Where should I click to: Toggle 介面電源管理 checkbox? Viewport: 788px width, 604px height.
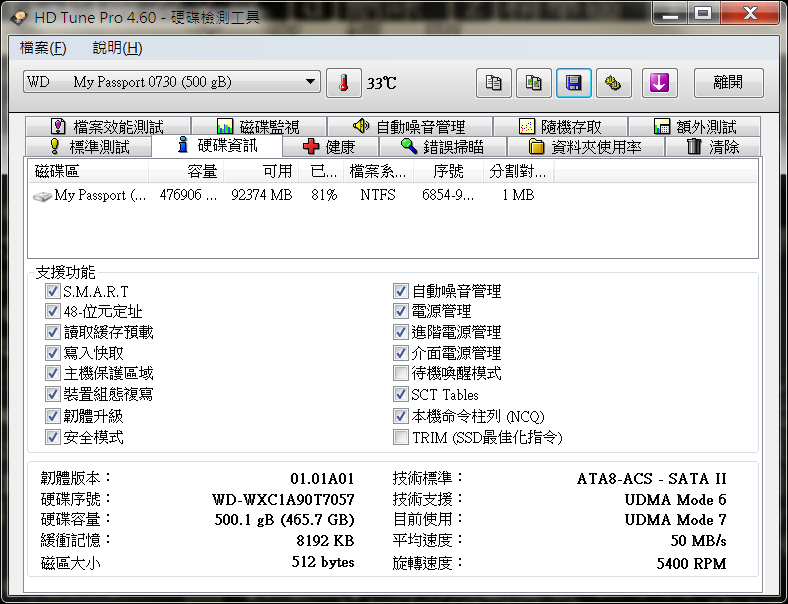(401, 353)
